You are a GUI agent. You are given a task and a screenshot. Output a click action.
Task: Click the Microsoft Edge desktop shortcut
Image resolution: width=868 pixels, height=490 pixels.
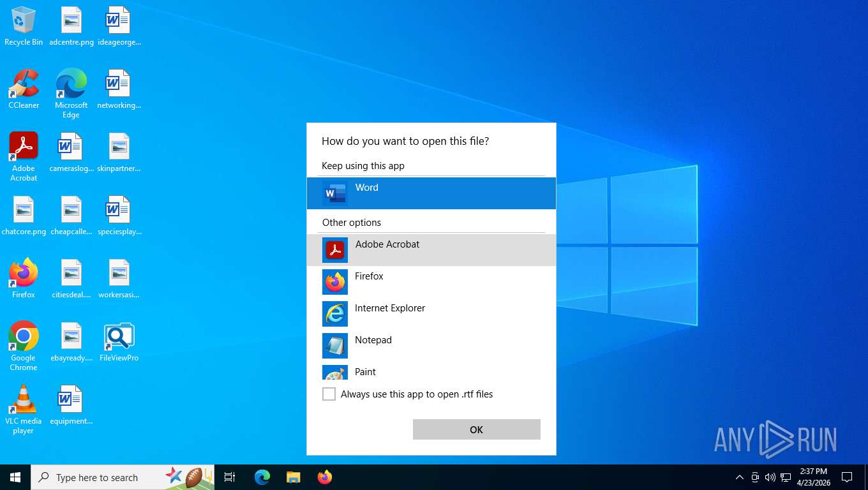pos(71,94)
